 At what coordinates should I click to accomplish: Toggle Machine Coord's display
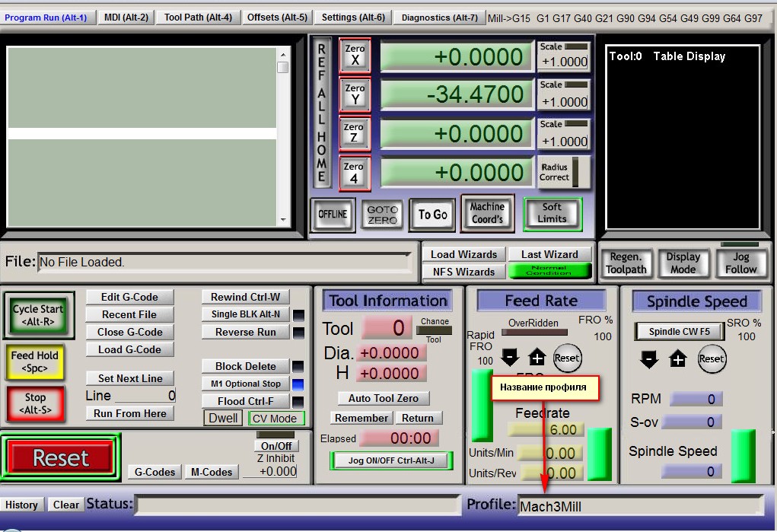[487, 213]
